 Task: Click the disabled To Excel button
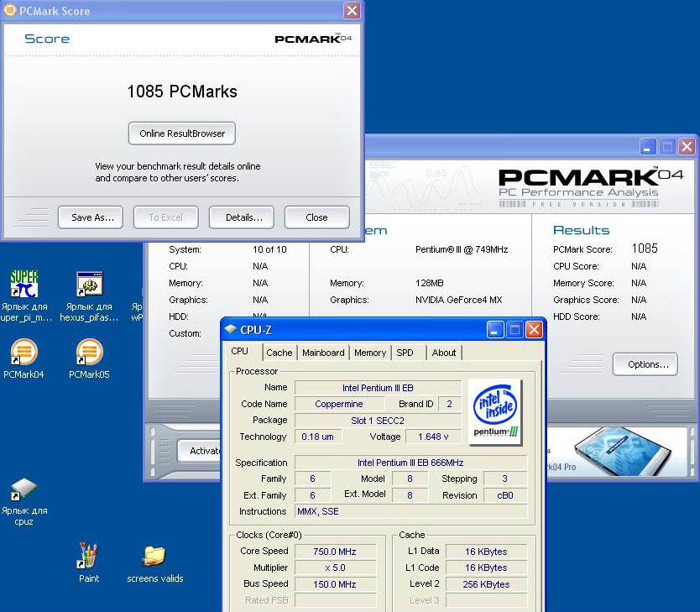click(x=166, y=217)
